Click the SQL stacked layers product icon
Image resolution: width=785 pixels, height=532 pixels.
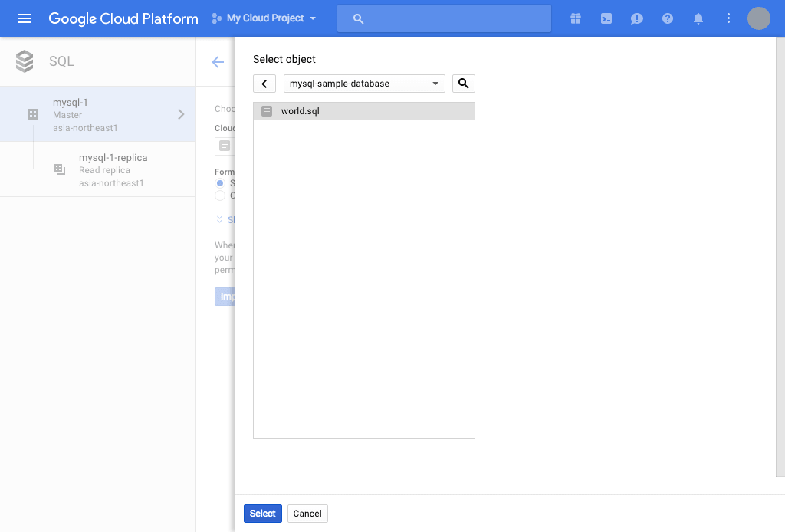pos(25,61)
